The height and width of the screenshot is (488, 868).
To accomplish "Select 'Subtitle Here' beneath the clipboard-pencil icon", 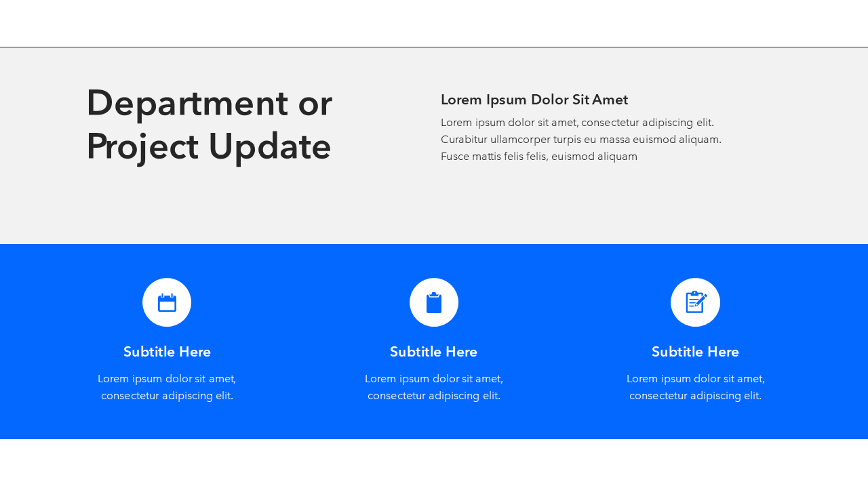I will pos(695,352).
